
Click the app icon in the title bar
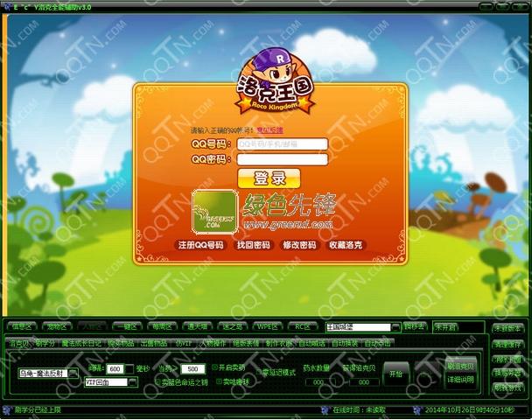7,7
